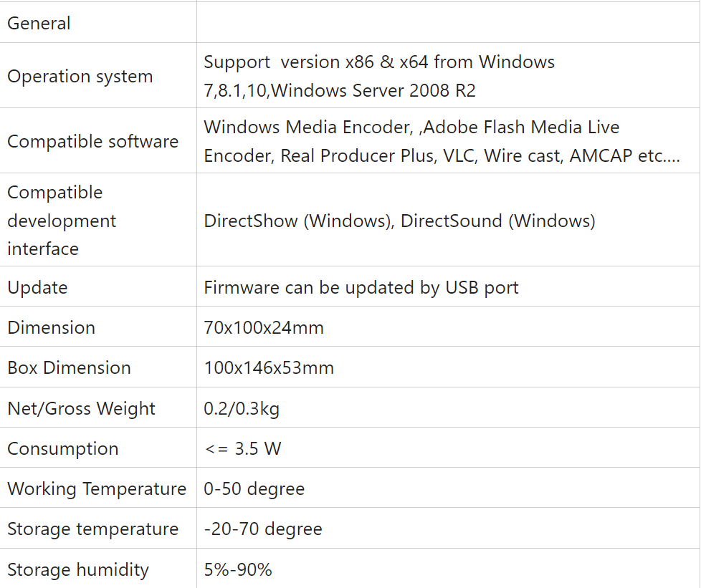
Task: Click the Working Temperature label
Action: click(97, 488)
